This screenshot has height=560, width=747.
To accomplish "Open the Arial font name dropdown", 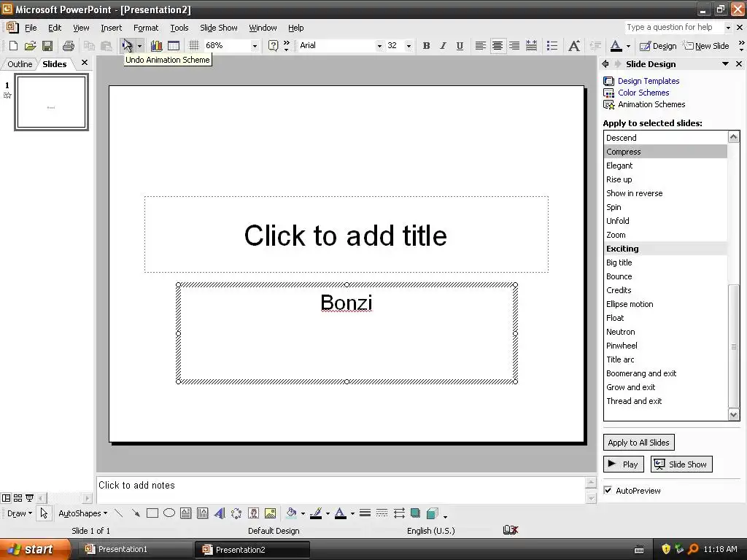I will 379,46.
